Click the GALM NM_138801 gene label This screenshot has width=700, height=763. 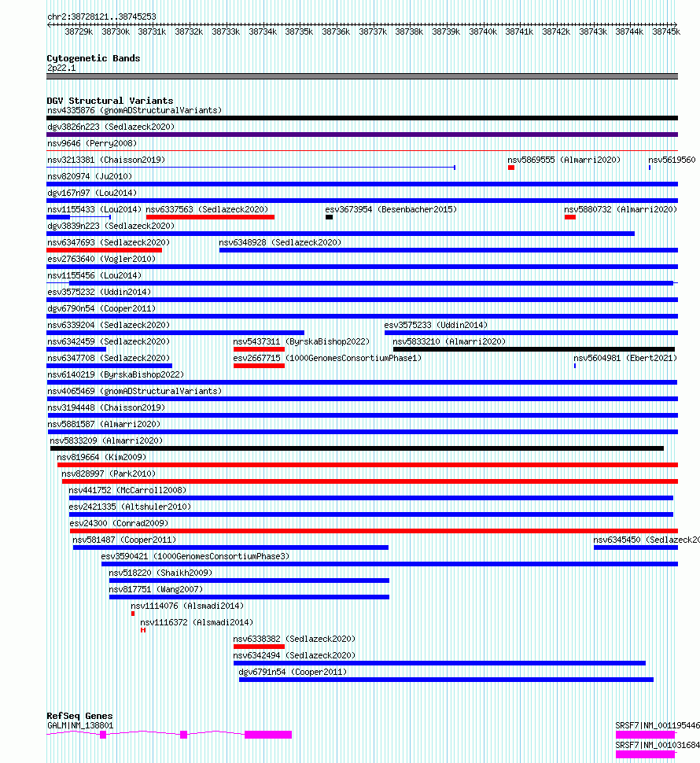(80, 727)
